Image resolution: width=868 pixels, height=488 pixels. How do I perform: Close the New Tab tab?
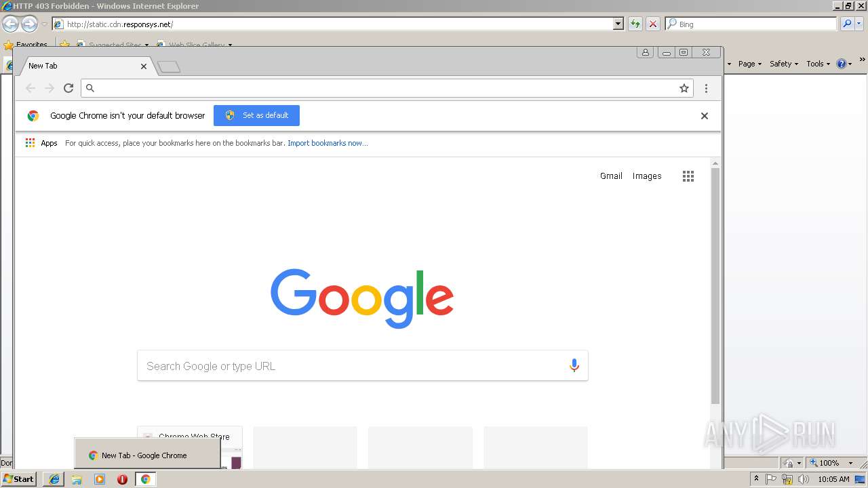(144, 66)
